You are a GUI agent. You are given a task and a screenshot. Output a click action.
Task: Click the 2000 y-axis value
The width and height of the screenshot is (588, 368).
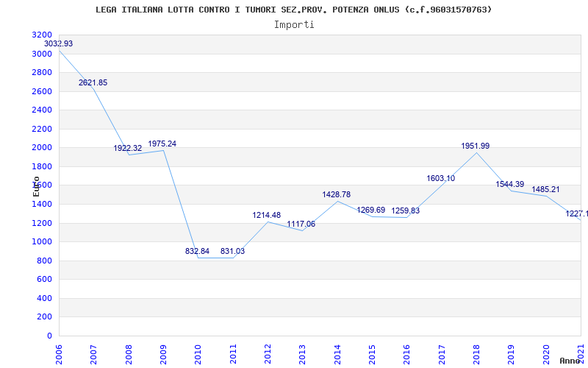click(x=42, y=148)
